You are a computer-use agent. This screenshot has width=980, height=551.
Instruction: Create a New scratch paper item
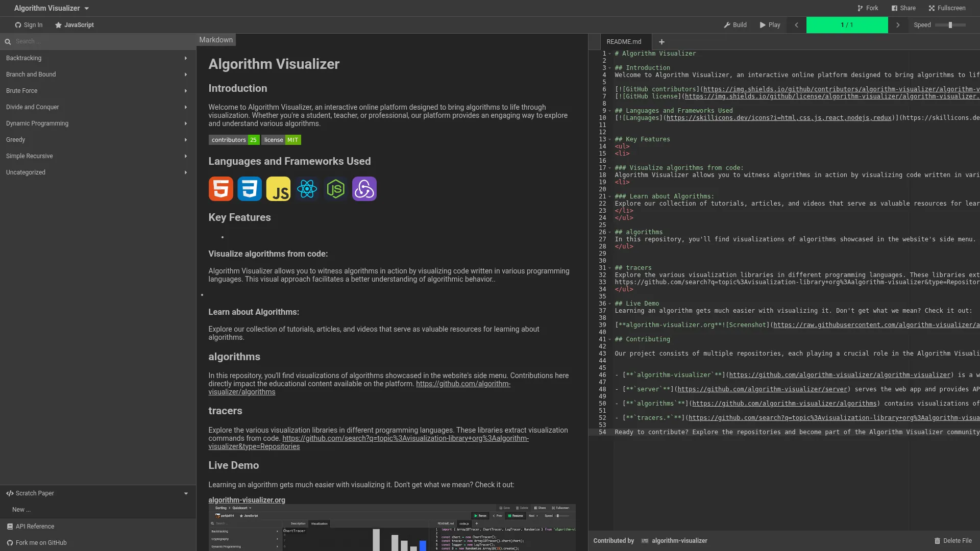[98, 510]
